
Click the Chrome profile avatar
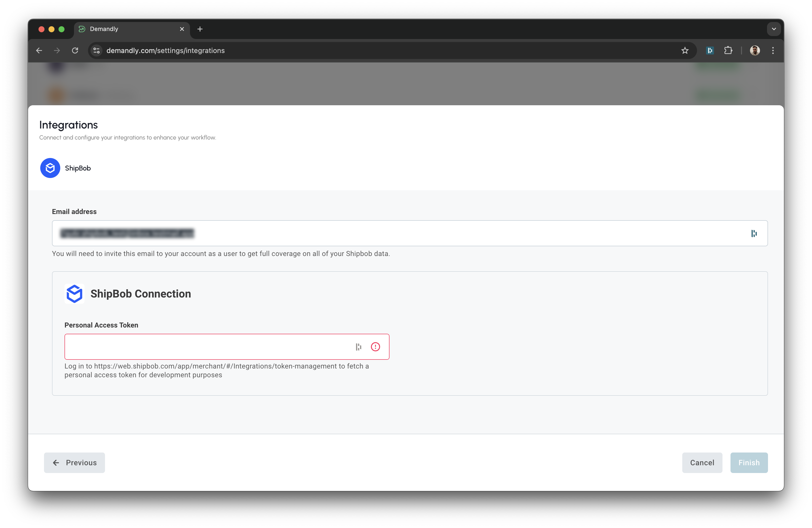[755, 50]
